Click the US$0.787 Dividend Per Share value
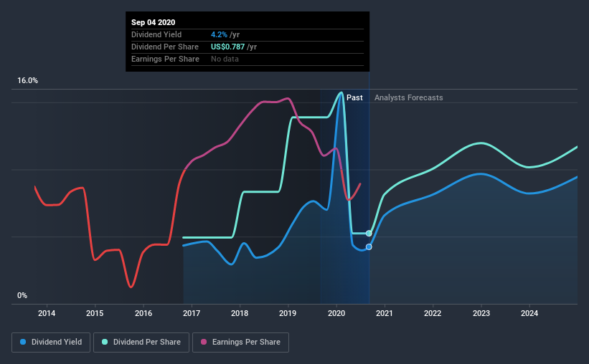 pos(227,47)
